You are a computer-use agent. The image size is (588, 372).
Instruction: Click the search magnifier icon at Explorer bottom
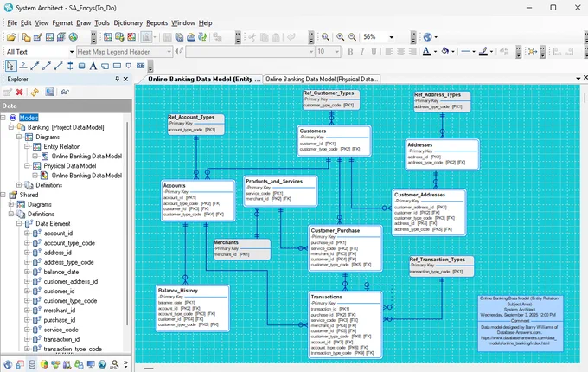[114, 364]
